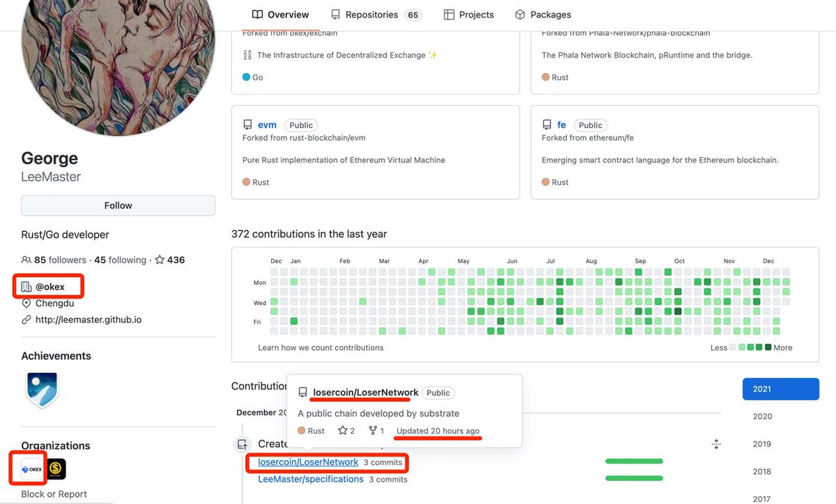Click the Projects table icon
The height and width of the screenshot is (504, 836).
pos(449,15)
